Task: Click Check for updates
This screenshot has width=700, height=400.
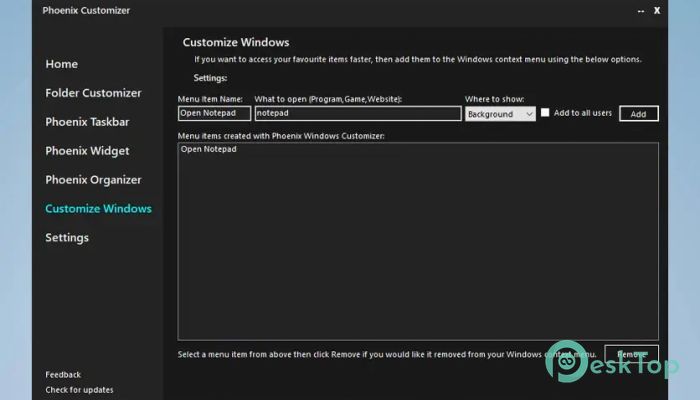Action: (x=79, y=390)
